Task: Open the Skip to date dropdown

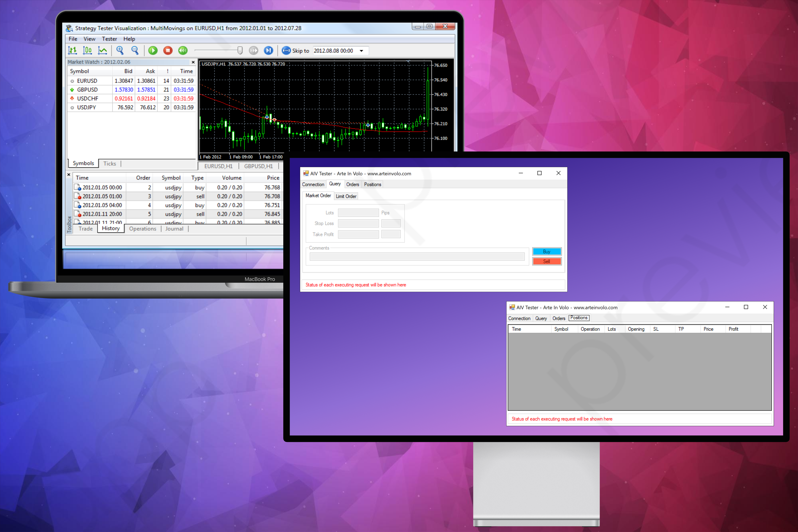Action: 361,51
